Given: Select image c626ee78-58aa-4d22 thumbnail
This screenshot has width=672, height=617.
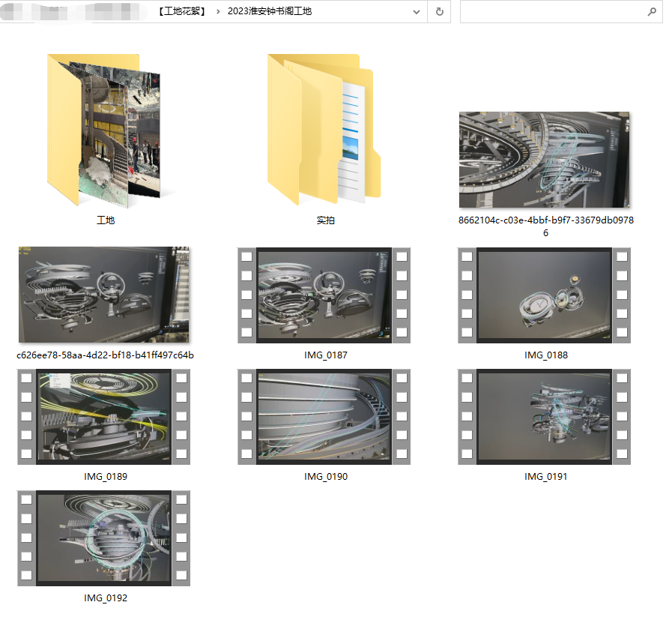Looking at the screenshot, I should (x=104, y=295).
